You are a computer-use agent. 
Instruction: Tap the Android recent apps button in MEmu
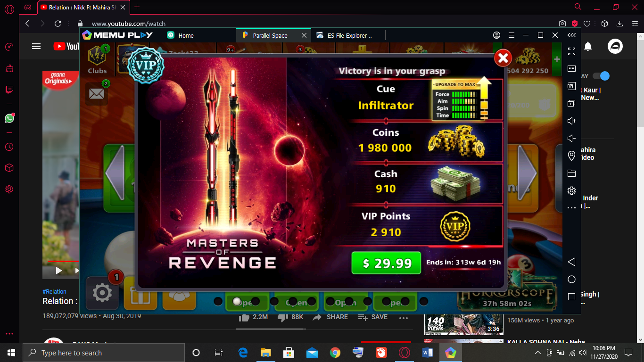pos(571,297)
